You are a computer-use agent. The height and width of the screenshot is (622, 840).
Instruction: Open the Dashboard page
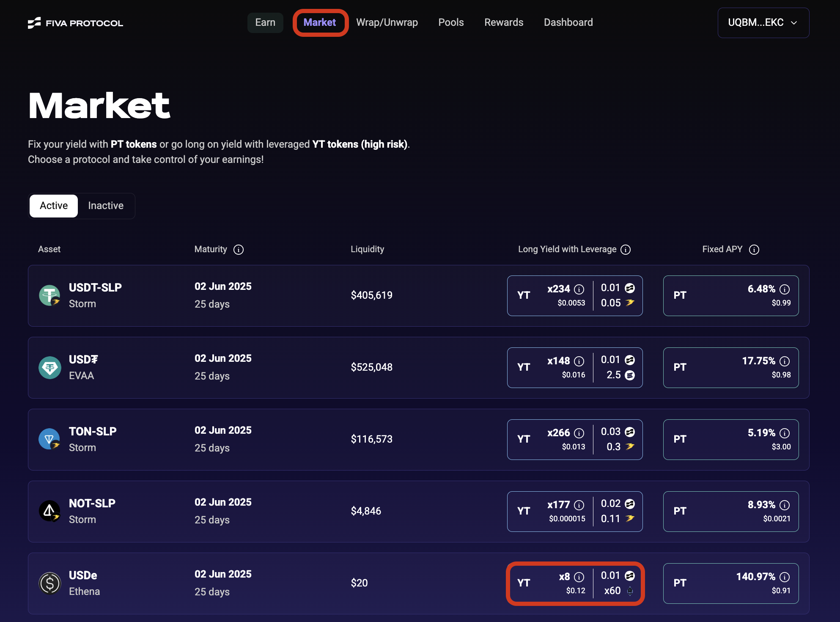(x=568, y=23)
